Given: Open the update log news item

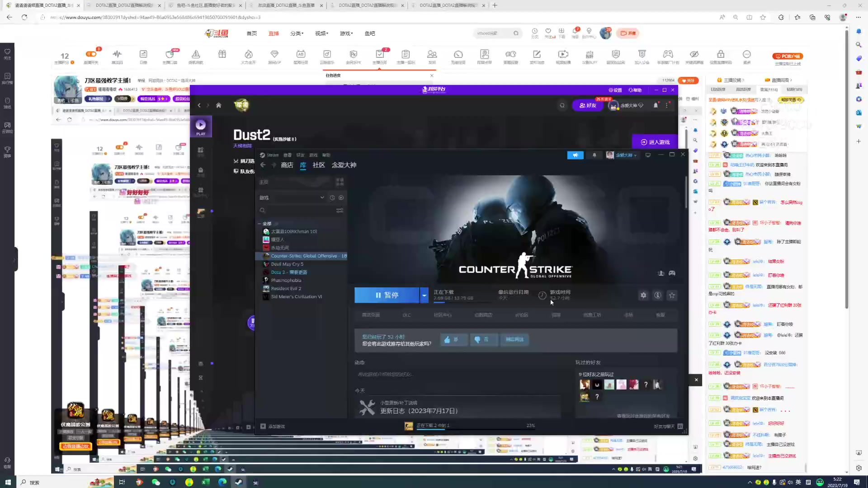Looking at the screenshot, I should [418, 411].
